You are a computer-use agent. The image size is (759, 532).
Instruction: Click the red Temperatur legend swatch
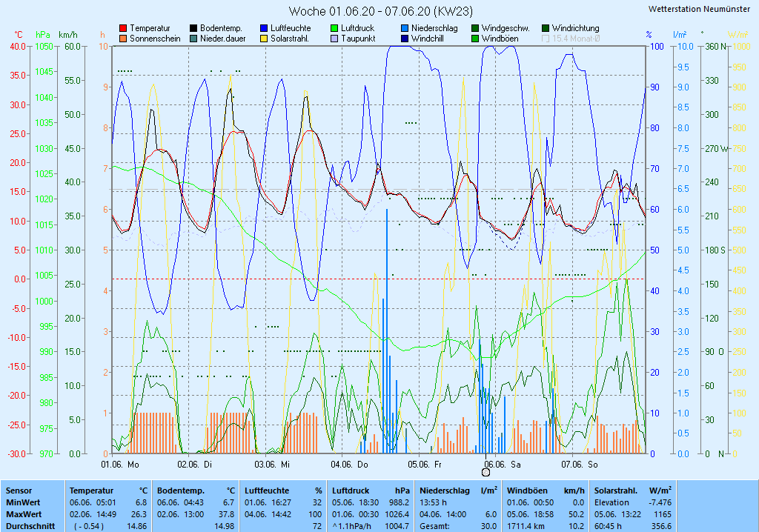coord(124,28)
